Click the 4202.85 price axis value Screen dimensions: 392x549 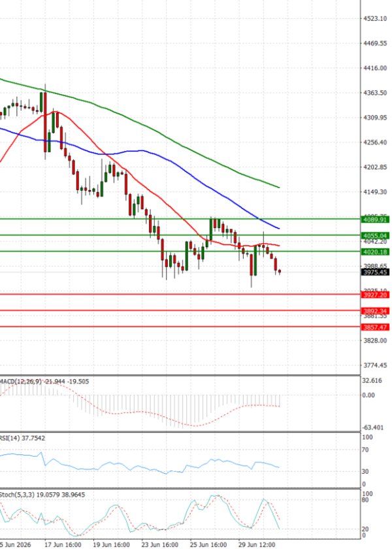coord(375,167)
